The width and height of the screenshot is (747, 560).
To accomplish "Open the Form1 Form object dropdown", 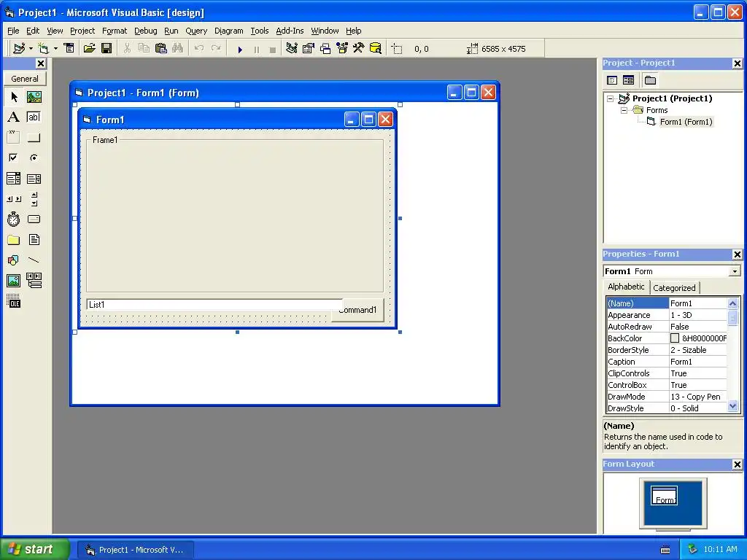I will click(x=735, y=271).
